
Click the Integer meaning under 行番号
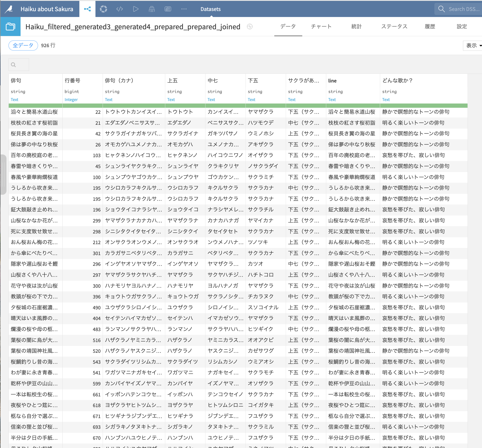(x=71, y=100)
